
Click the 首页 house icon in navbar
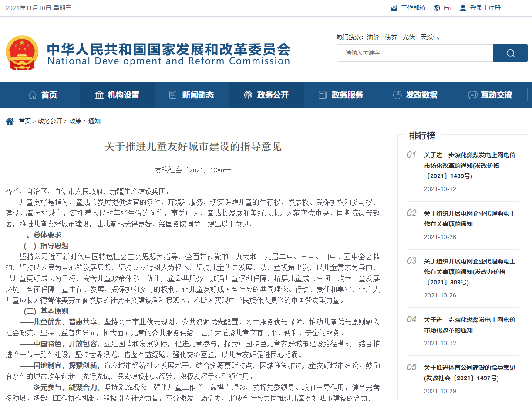coord(33,95)
